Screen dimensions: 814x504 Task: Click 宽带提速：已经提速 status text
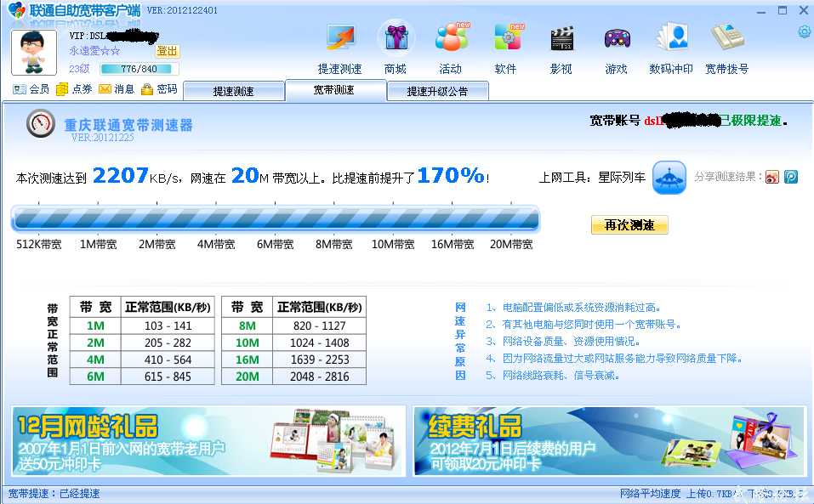54,494
